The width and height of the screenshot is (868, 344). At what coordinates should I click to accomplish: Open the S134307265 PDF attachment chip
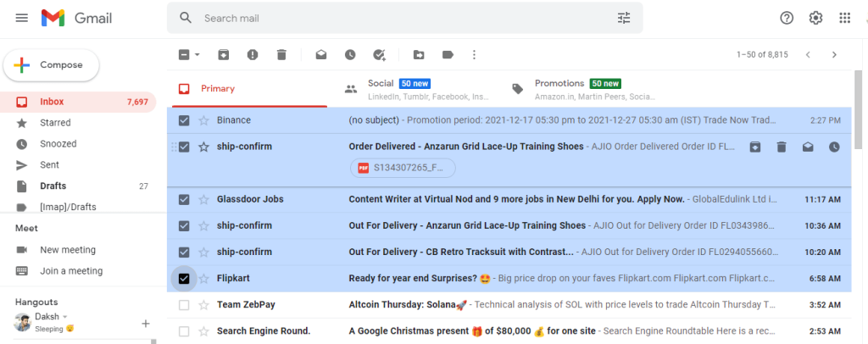[x=403, y=168]
